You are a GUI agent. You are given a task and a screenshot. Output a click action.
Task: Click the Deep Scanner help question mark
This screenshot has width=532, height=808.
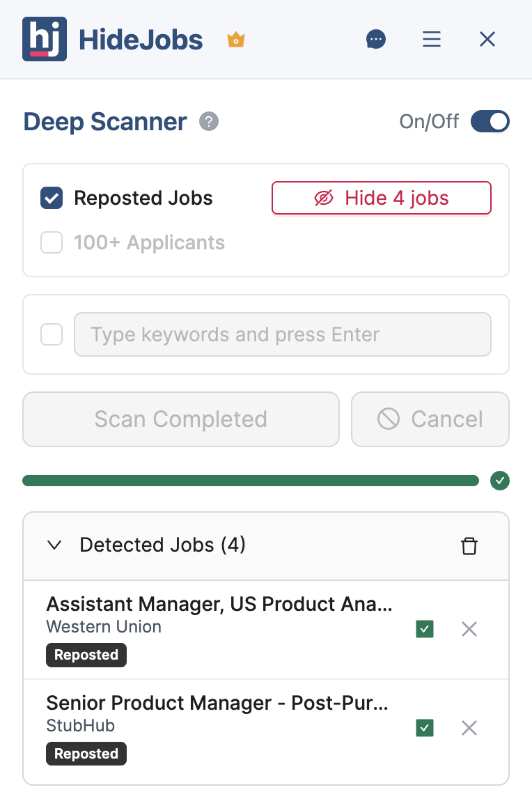(x=208, y=122)
